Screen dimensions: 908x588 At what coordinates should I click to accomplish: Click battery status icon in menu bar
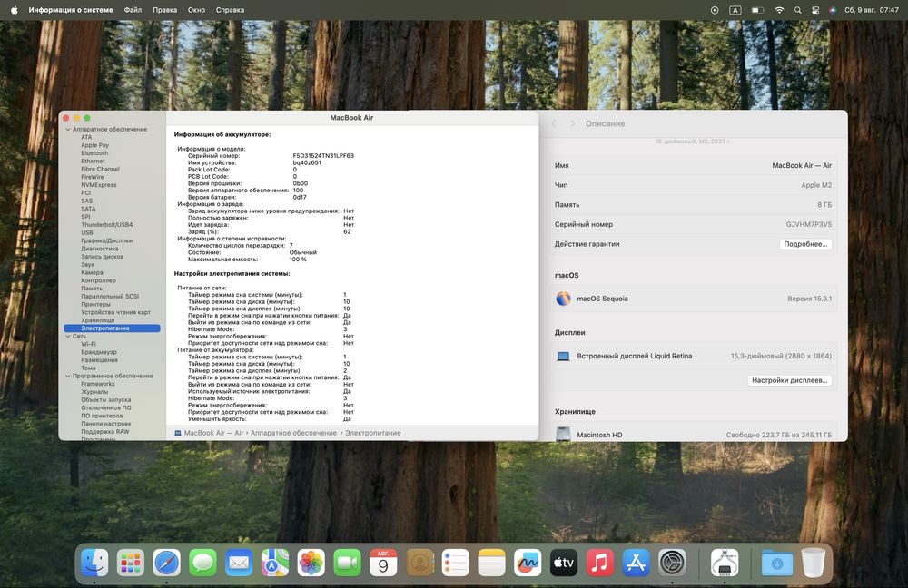(x=757, y=10)
